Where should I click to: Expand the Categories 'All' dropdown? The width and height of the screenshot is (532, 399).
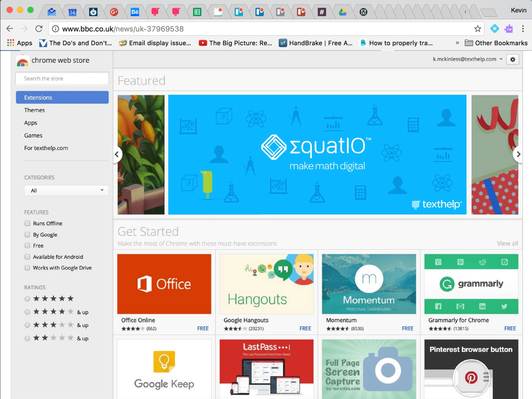66,191
